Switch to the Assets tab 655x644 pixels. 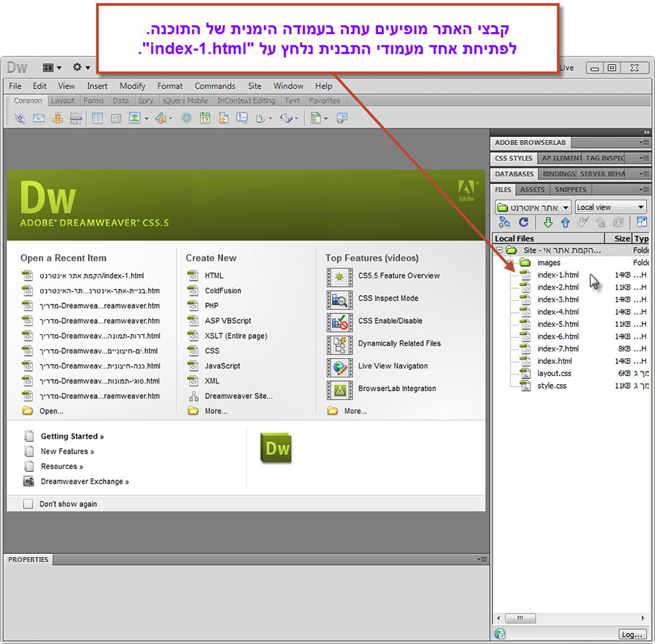pos(532,190)
